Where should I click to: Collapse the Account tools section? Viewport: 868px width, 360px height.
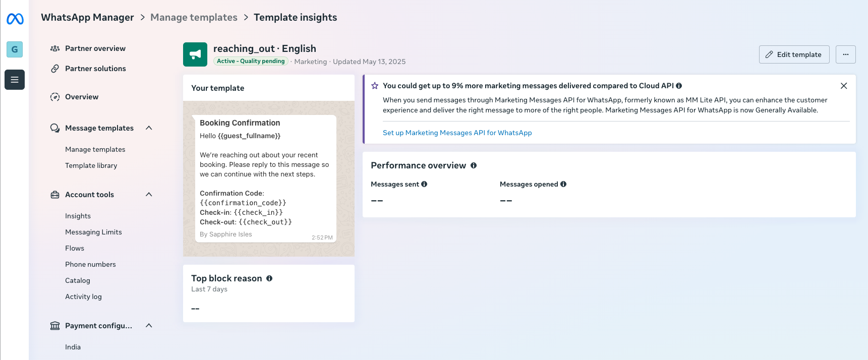click(x=149, y=195)
